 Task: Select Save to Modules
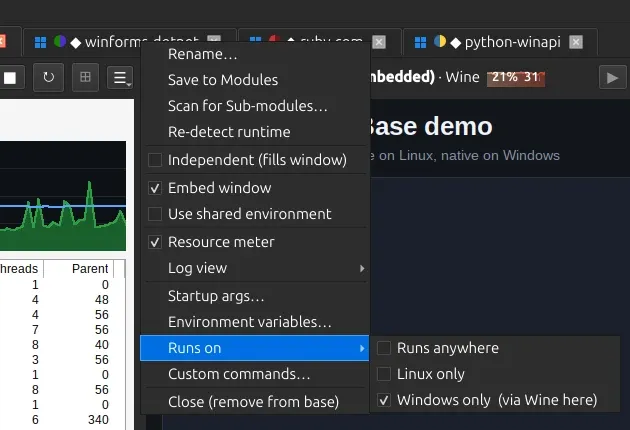pyautogui.click(x=255, y=80)
